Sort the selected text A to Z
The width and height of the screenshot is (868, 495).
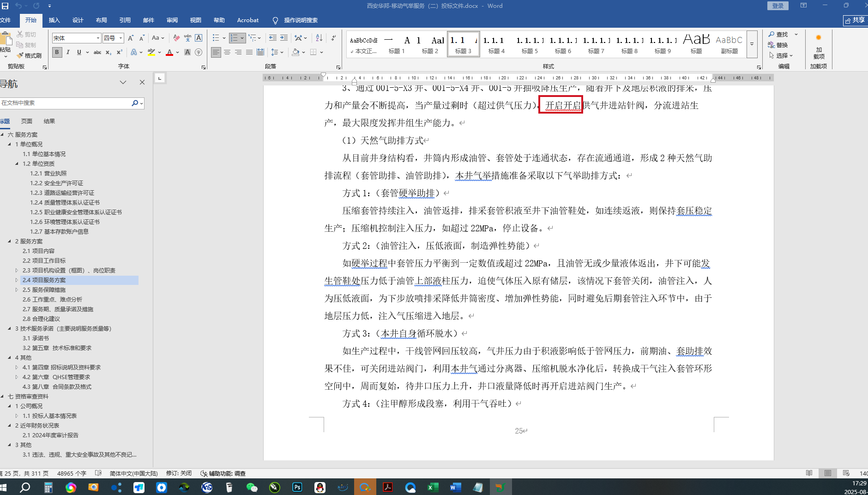(x=319, y=38)
